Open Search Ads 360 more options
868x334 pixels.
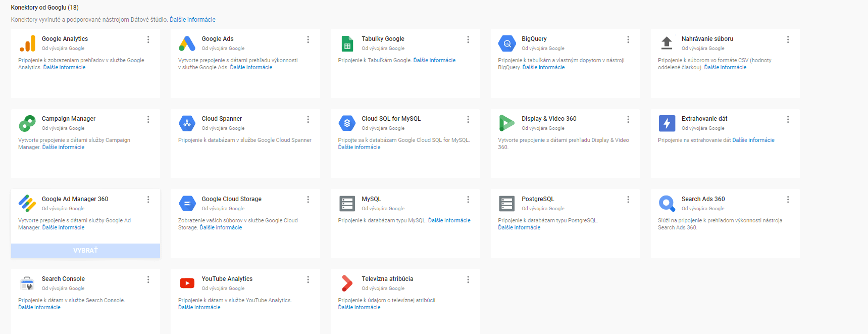[x=788, y=200]
